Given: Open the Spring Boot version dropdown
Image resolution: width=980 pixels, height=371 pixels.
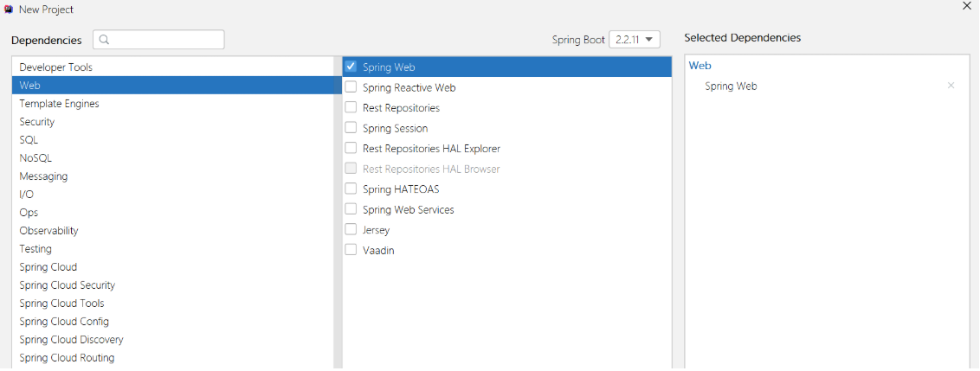Looking at the screenshot, I should click(635, 40).
